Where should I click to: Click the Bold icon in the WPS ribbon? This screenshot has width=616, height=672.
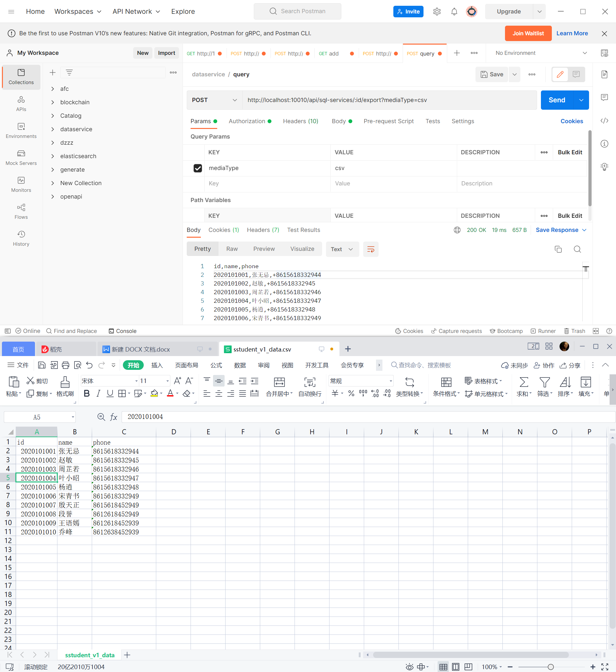pos(87,394)
